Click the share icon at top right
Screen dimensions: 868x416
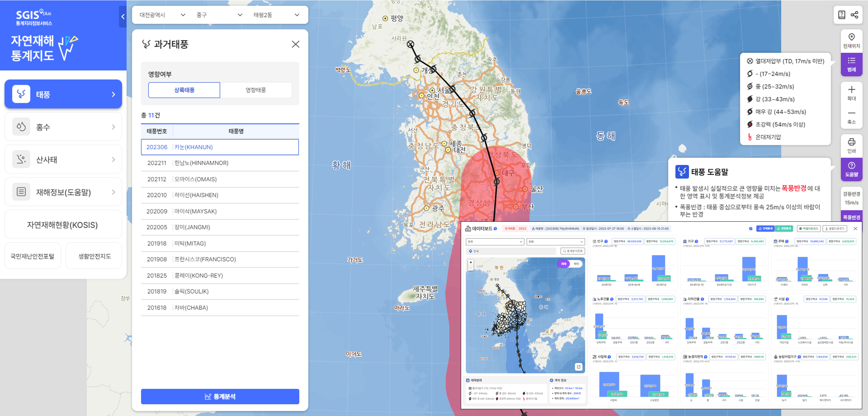(x=854, y=15)
